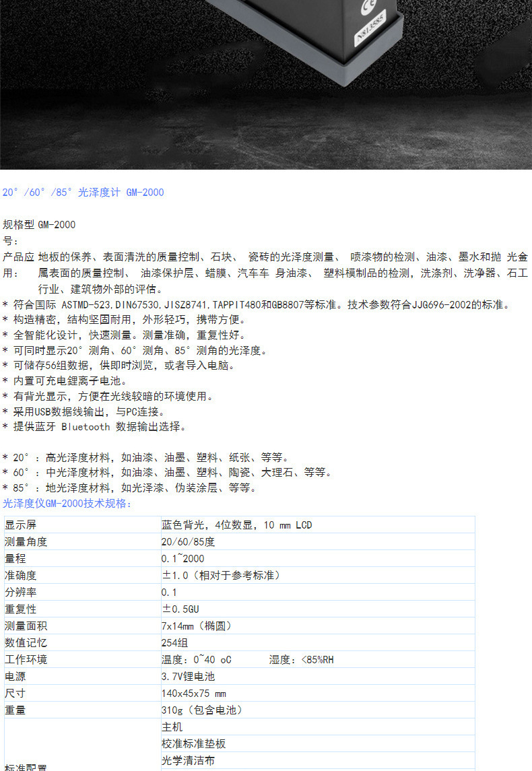Viewport: 532px width, 771px height.
Task: Click the table cell '重复性'
Action: 83,609
